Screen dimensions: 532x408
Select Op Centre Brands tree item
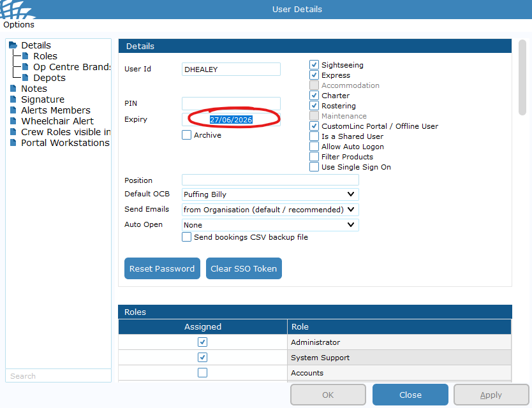point(71,67)
